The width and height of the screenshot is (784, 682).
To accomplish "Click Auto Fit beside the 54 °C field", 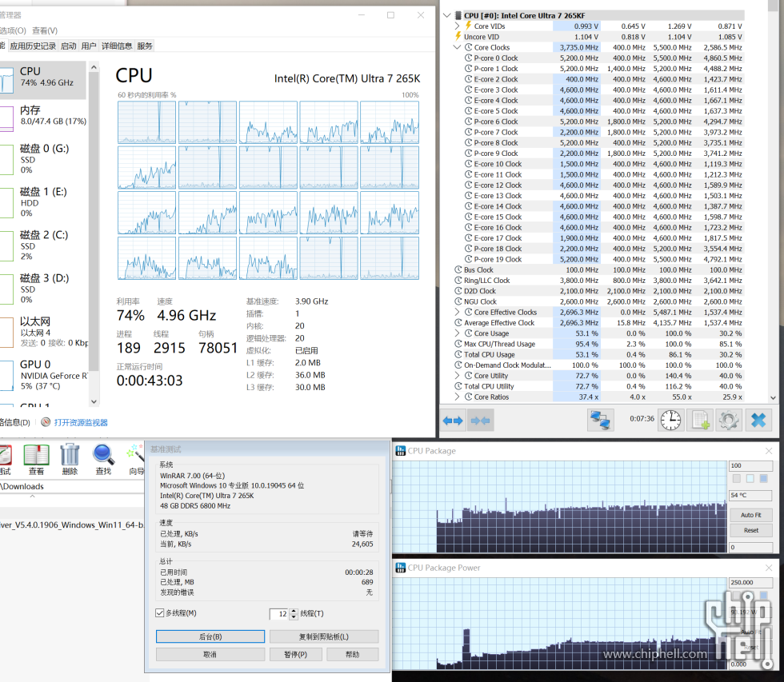I will click(750, 515).
